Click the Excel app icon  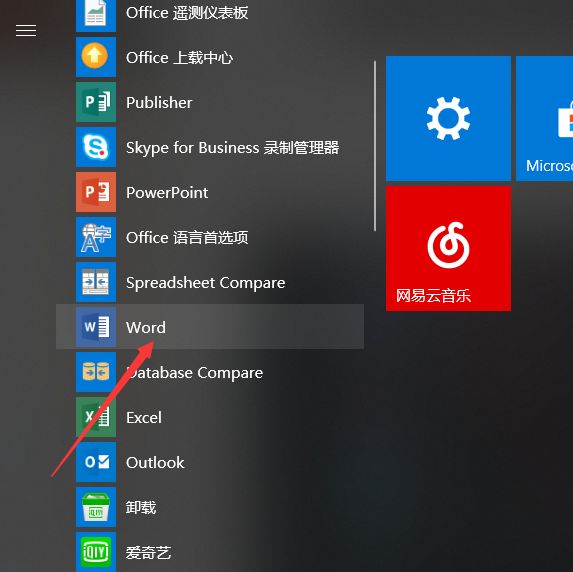click(96, 417)
